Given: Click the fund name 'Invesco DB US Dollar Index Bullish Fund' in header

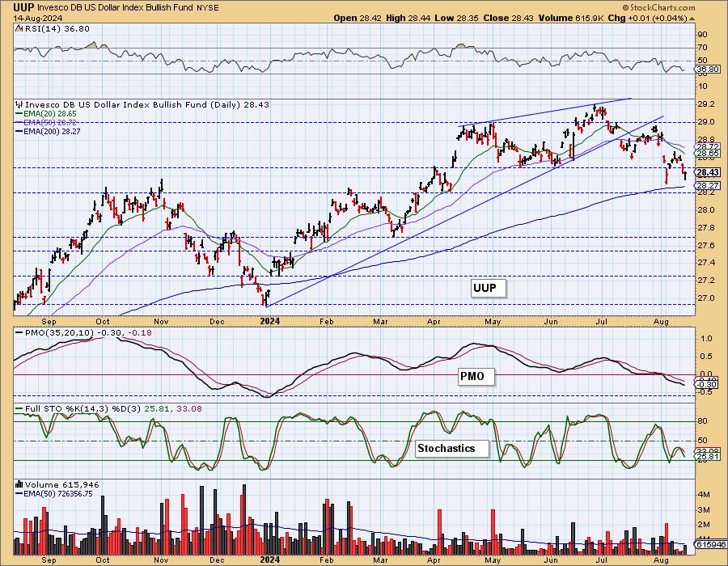Looking at the screenshot, I should (115, 8).
